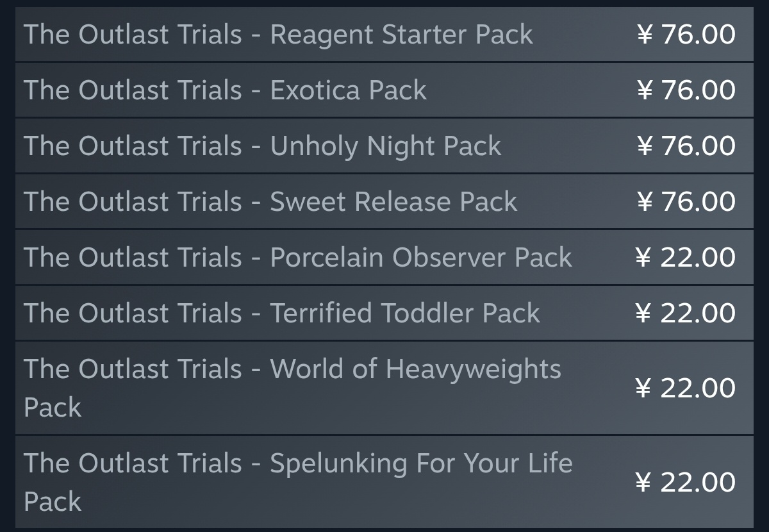View the Terrified Toddler Pack title
This screenshot has height=532, width=769.
[x=281, y=313]
